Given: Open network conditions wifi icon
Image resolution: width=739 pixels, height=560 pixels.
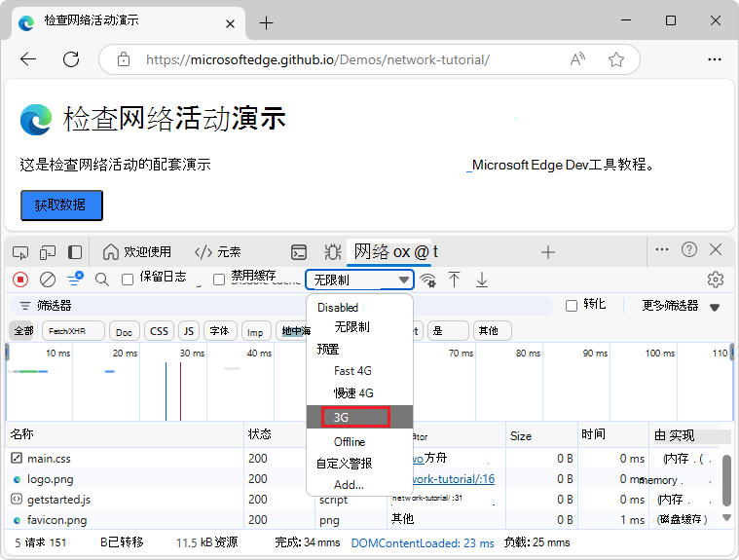Looking at the screenshot, I should (x=428, y=280).
